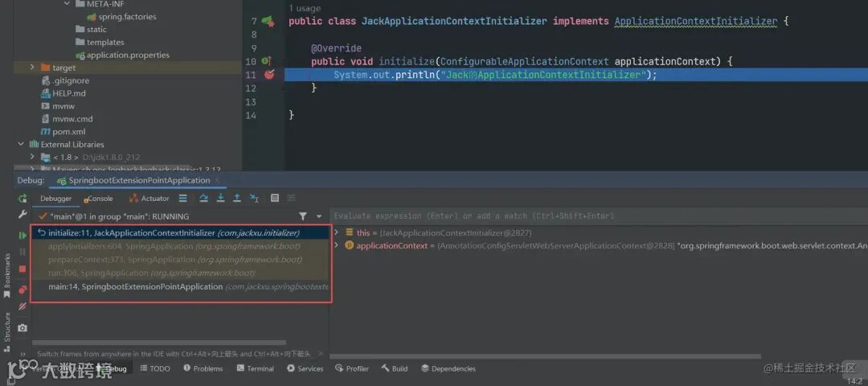Pause program icon in debug sidebar

pos(23,252)
